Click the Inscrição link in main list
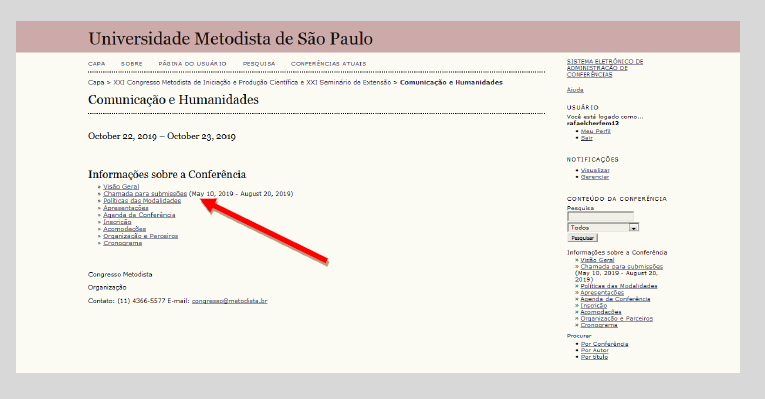 click(x=117, y=222)
